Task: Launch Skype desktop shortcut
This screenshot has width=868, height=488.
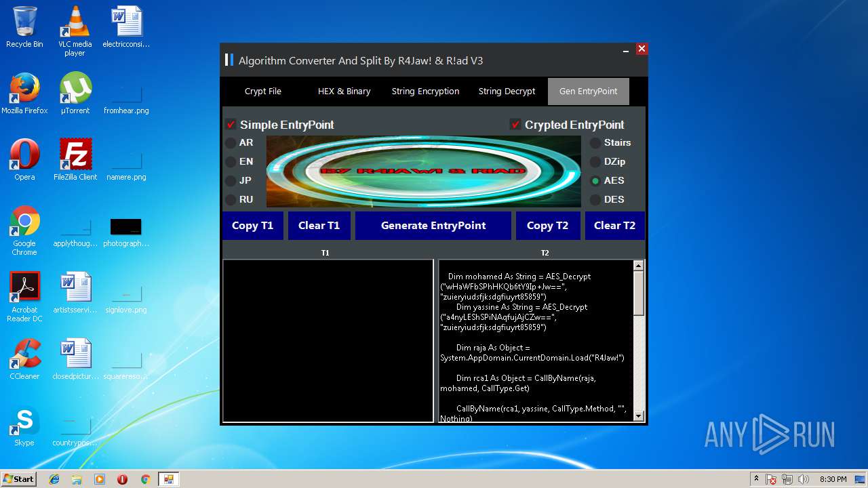Action: pos(24,426)
